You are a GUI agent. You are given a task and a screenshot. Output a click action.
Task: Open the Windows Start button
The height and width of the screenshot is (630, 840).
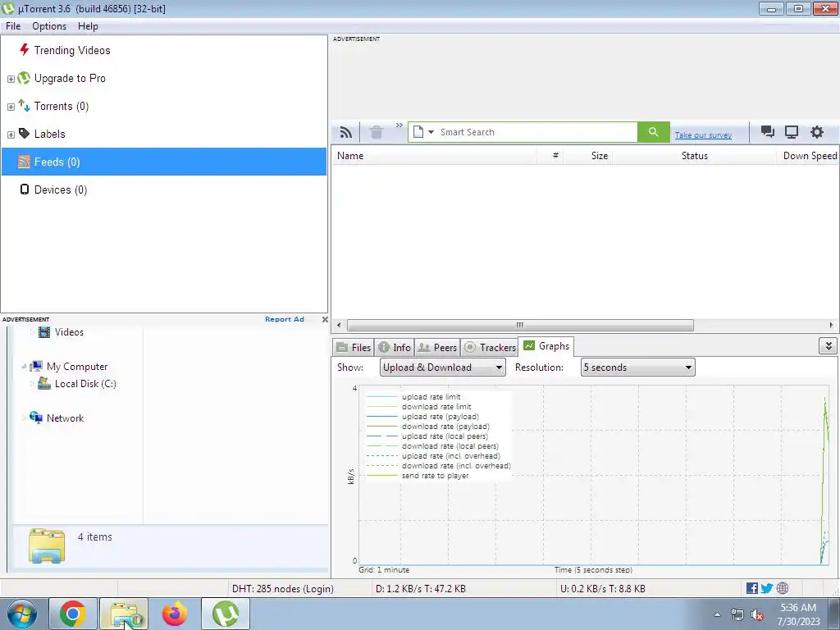(21, 614)
